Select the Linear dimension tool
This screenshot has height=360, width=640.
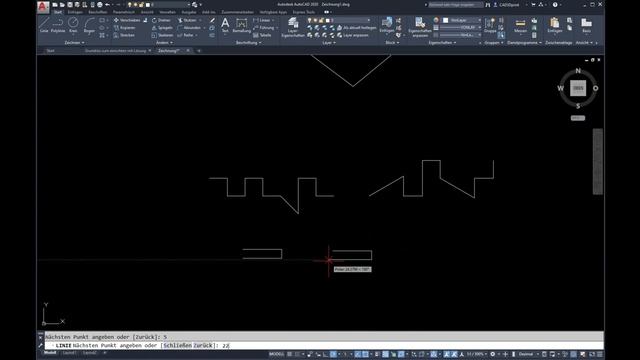point(262,20)
